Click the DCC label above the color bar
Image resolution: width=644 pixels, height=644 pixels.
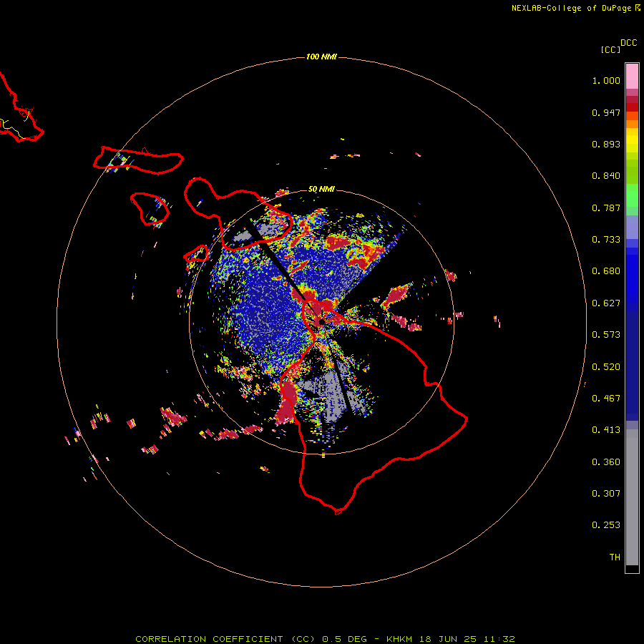point(629,43)
